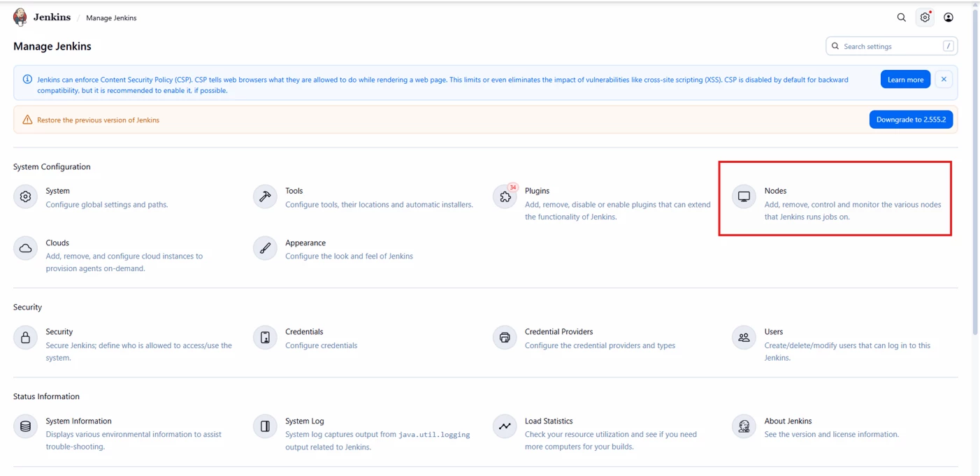Focus the Search settings field
Viewport: 980px width, 476px height.
pos(891,46)
